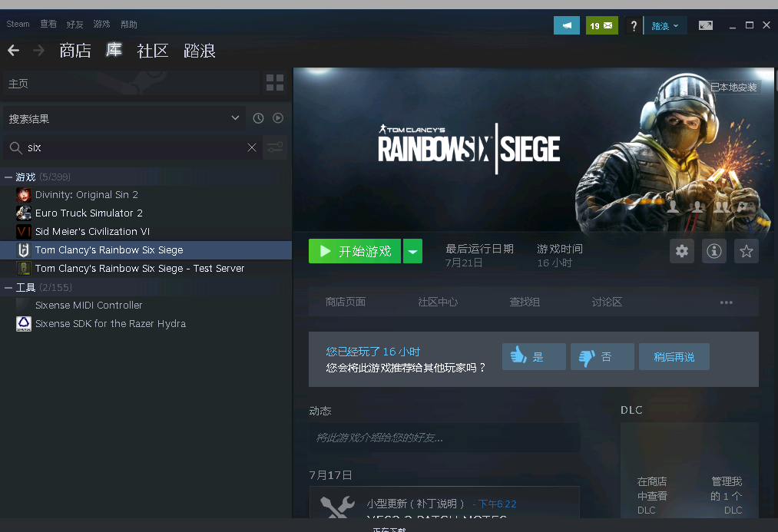Viewport: 778px width, 532px height.
Task: Click Euro Truck Simulator 2 icon
Action: tap(23, 213)
